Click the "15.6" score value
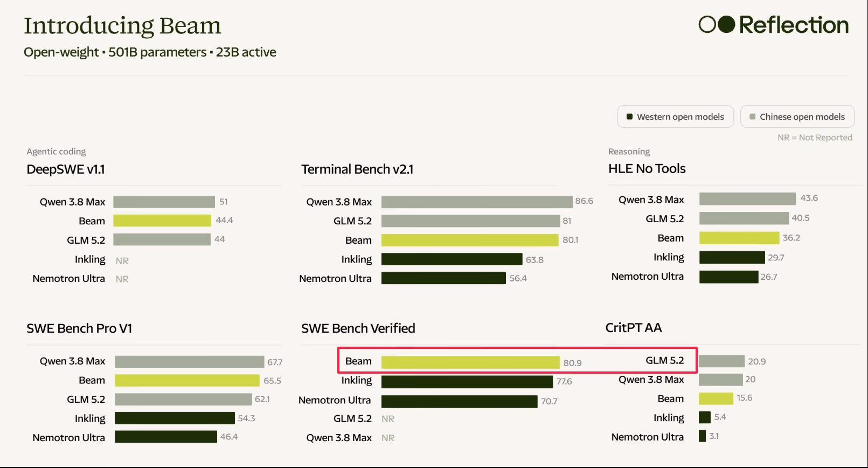Screen dimensions: 868x468 [745, 397]
